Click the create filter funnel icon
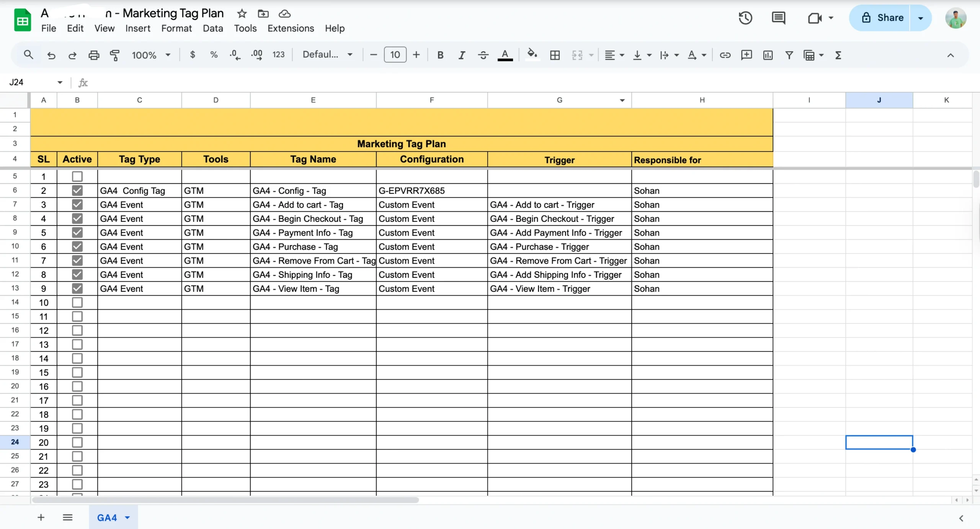Screen dimensions: 980x529 [789, 55]
